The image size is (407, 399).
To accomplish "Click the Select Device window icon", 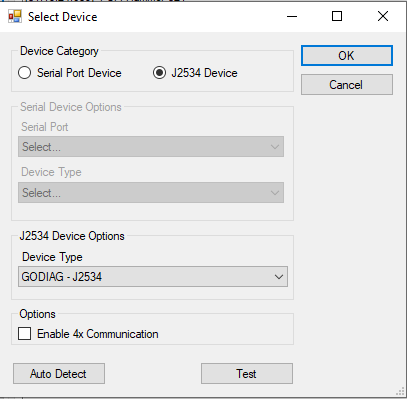I will (15, 16).
